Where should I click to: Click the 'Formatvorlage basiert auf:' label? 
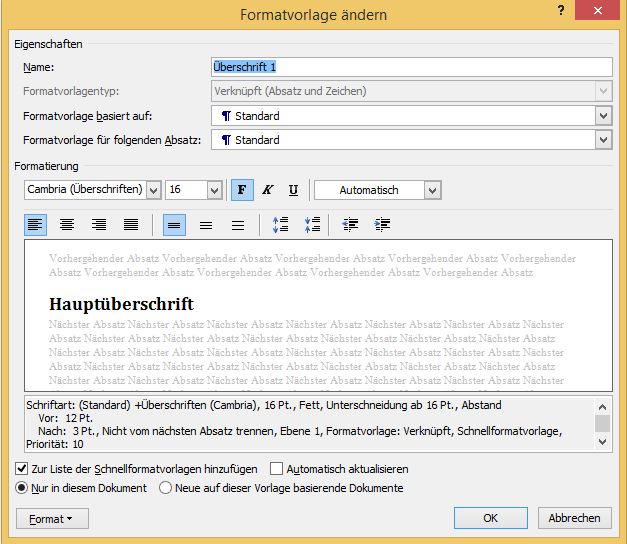87,116
